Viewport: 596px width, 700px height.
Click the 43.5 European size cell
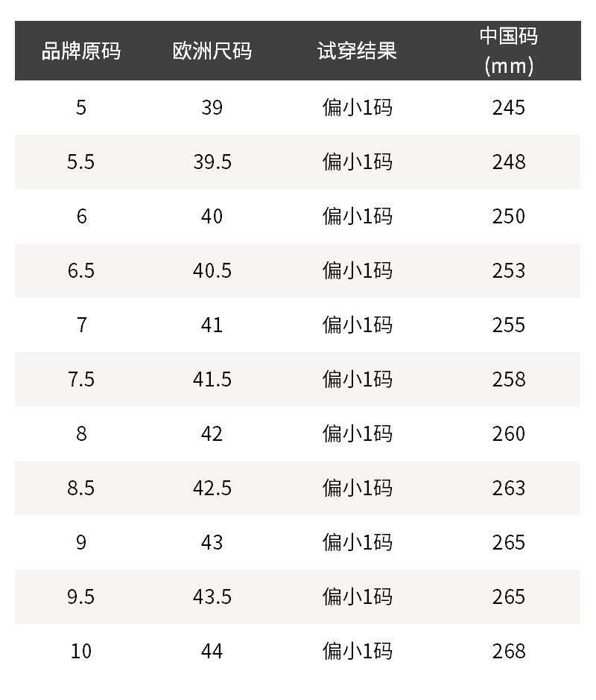pyautogui.click(x=212, y=597)
